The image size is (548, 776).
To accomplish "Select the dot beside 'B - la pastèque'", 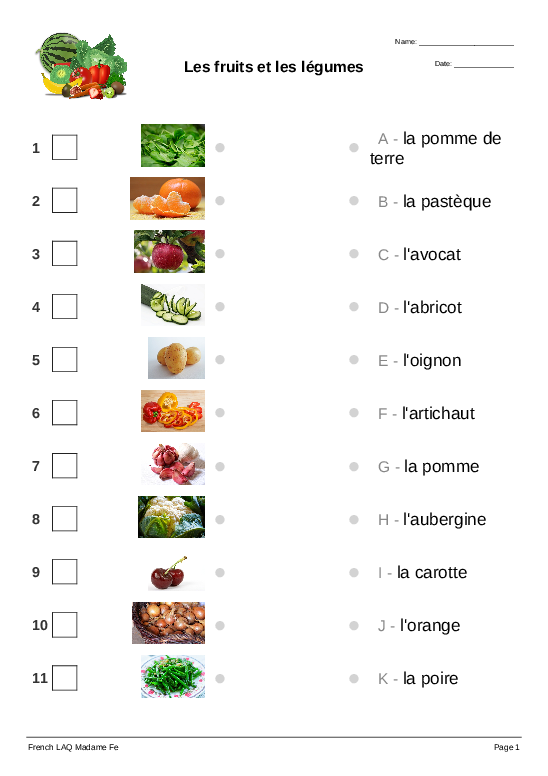I will pyautogui.click(x=354, y=200).
